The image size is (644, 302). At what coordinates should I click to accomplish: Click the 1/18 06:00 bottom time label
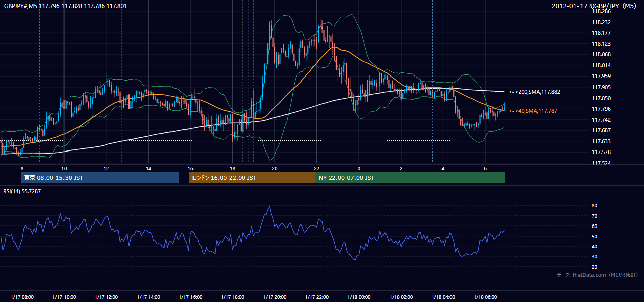(485, 297)
